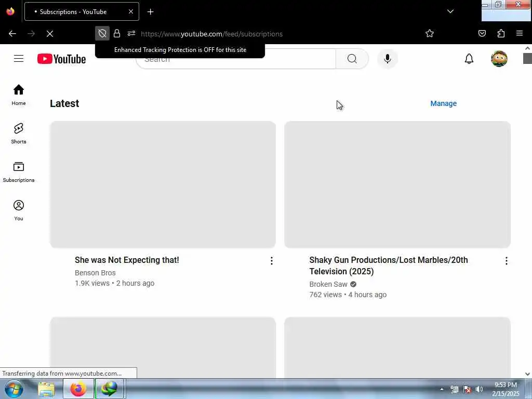Open Windows Explorer from taskbar
Image resolution: width=532 pixels, height=399 pixels.
pyautogui.click(x=46, y=389)
